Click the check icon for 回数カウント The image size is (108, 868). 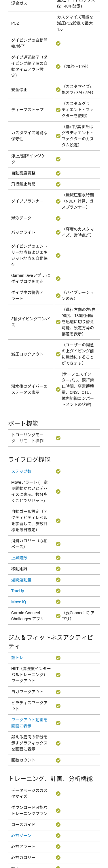pos(58,760)
